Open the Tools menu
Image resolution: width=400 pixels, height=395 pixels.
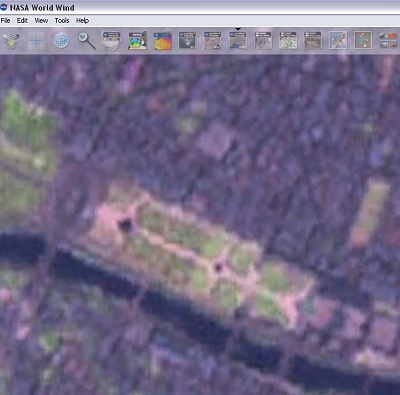[62, 21]
